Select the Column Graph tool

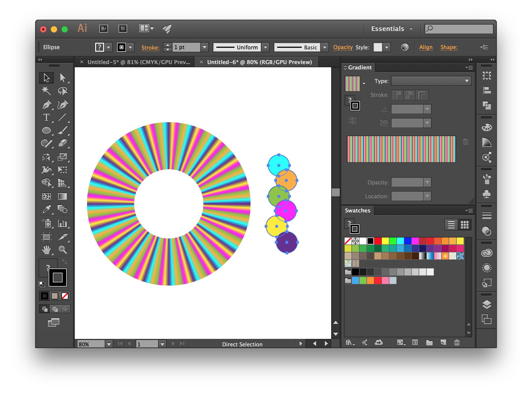tap(62, 223)
